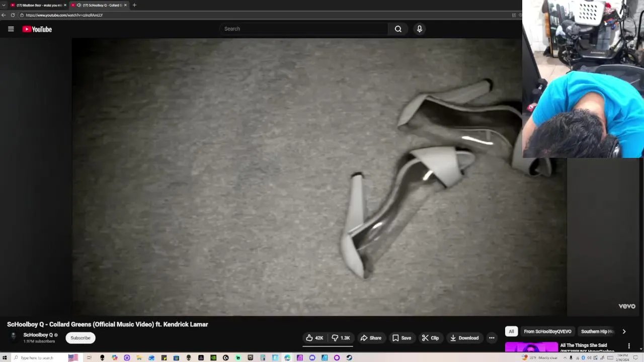
Task: Subscribe to ScHoolboy Q channel
Action: pyautogui.click(x=80, y=338)
